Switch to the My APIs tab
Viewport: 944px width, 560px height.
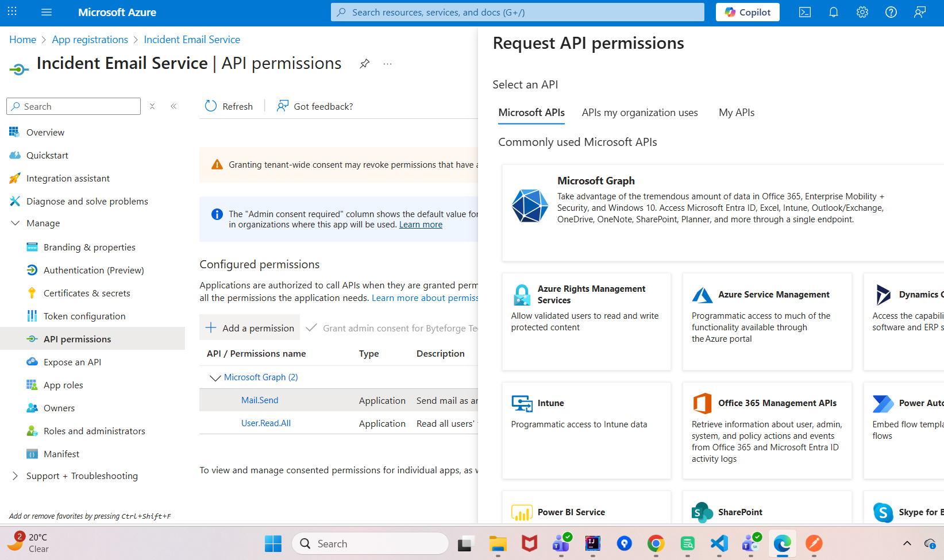point(736,113)
